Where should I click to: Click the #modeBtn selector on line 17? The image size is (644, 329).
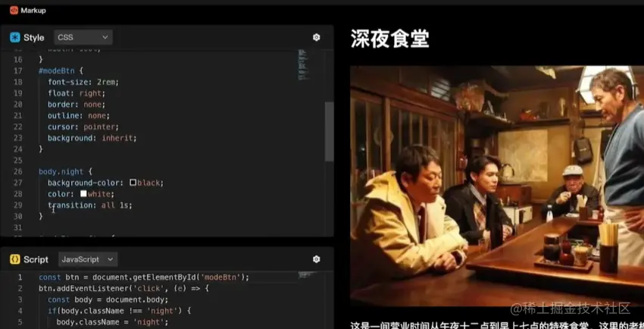[x=57, y=70]
